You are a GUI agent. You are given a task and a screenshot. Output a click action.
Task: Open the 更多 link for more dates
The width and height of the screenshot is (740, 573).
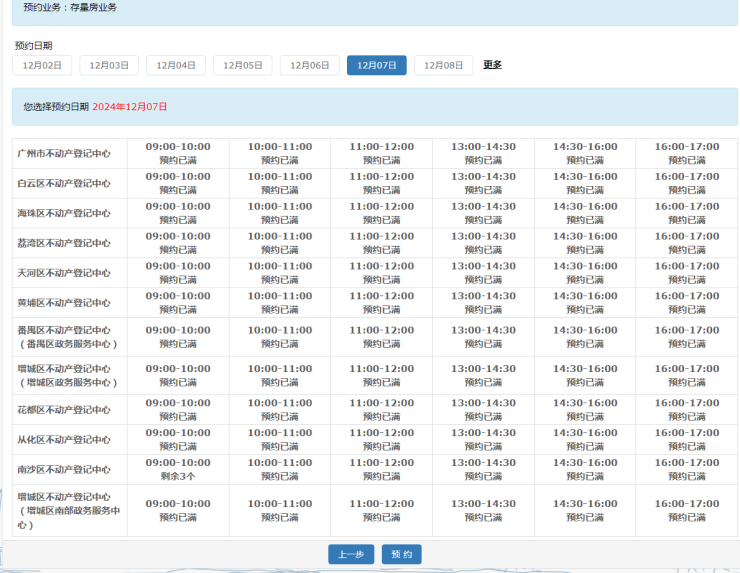click(492, 65)
